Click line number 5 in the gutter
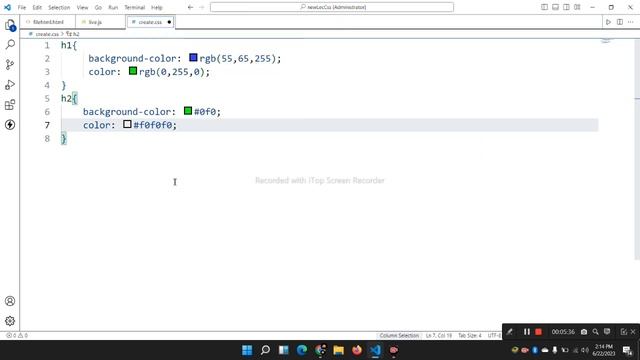Image resolution: width=640 pixels, height=360 pixels. point(47,98)
